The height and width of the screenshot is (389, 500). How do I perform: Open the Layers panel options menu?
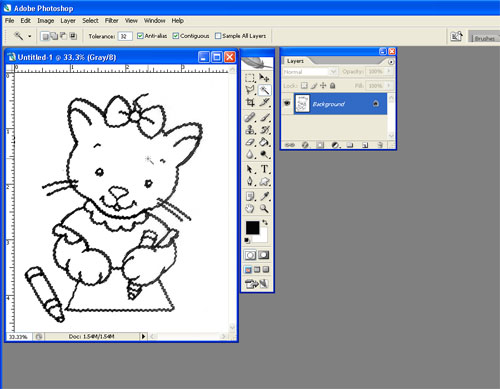(x=391, y=62)
